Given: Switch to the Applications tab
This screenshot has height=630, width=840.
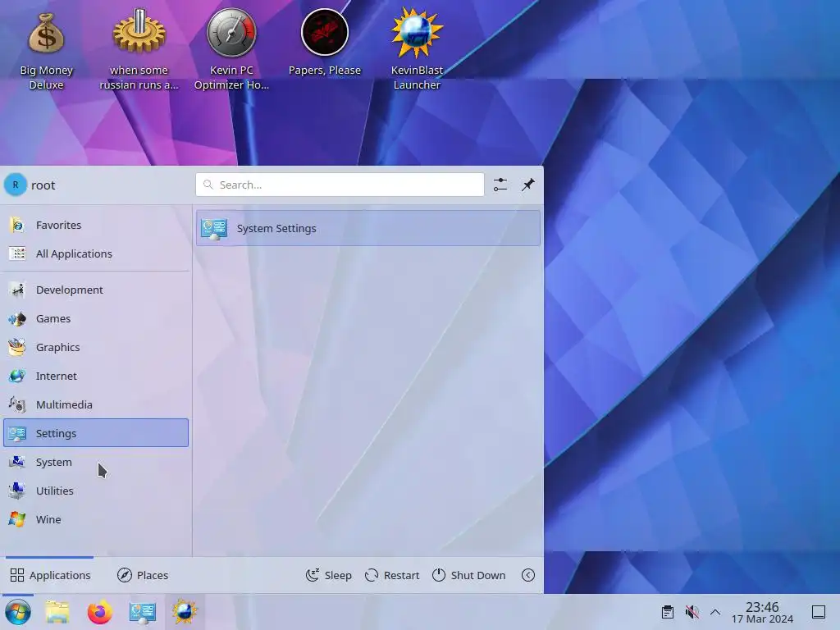Looking at the screenshot, I should 50,575.
